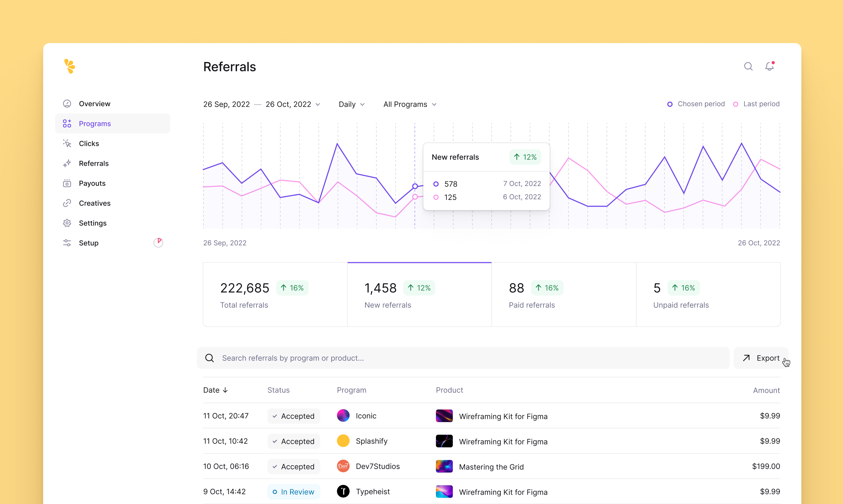Open Payouts from the sidebar menu
The width and height of the screenshot is (843, 504).
coord(92,183)
